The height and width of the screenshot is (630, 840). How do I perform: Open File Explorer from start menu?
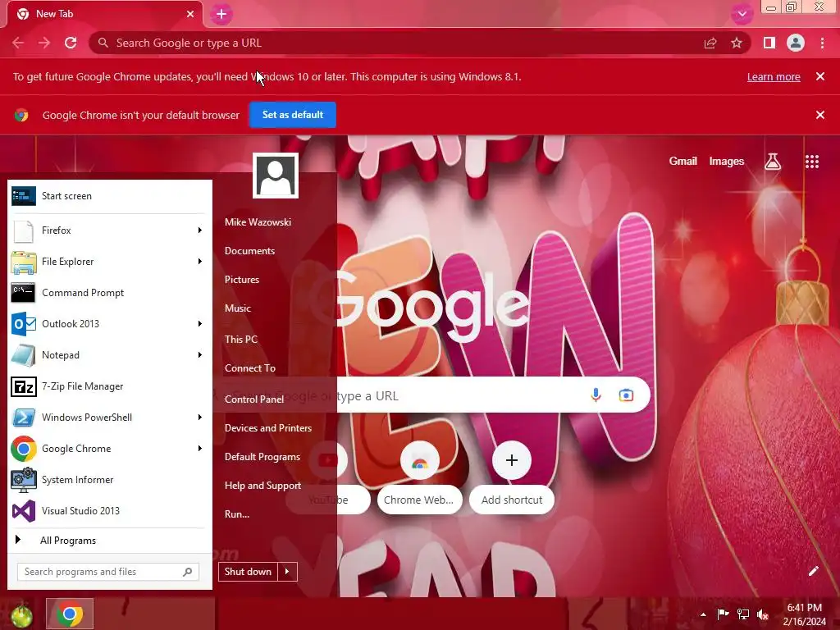(102, 262)
